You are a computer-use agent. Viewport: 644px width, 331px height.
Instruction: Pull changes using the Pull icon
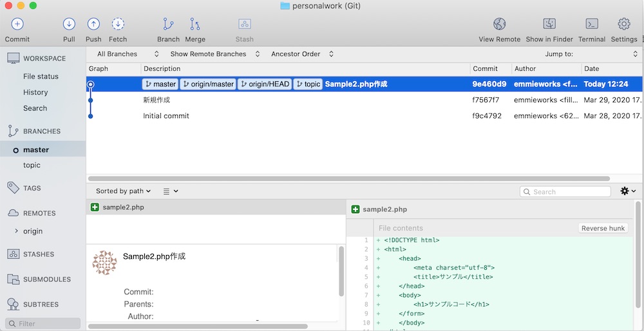pos(69,24)
